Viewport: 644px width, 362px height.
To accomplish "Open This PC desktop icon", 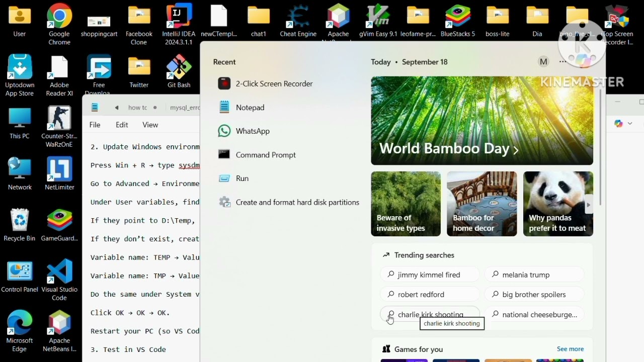I will pyautogui.click(x=20, y=123).
